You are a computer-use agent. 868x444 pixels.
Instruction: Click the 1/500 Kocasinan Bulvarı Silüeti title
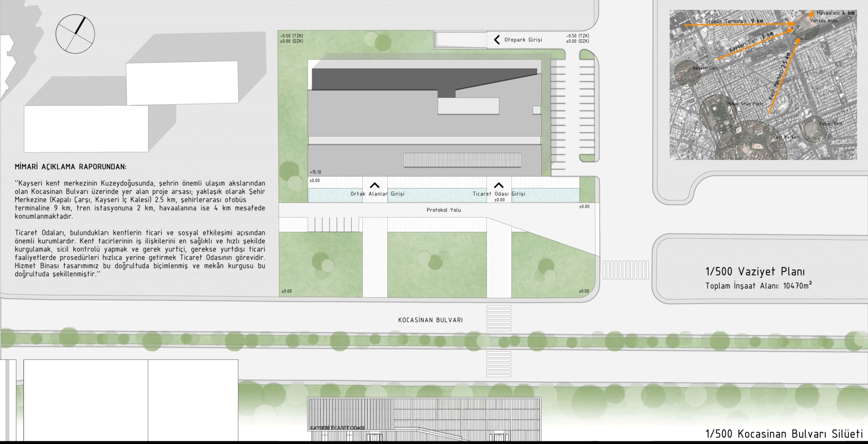pos(784,434)
